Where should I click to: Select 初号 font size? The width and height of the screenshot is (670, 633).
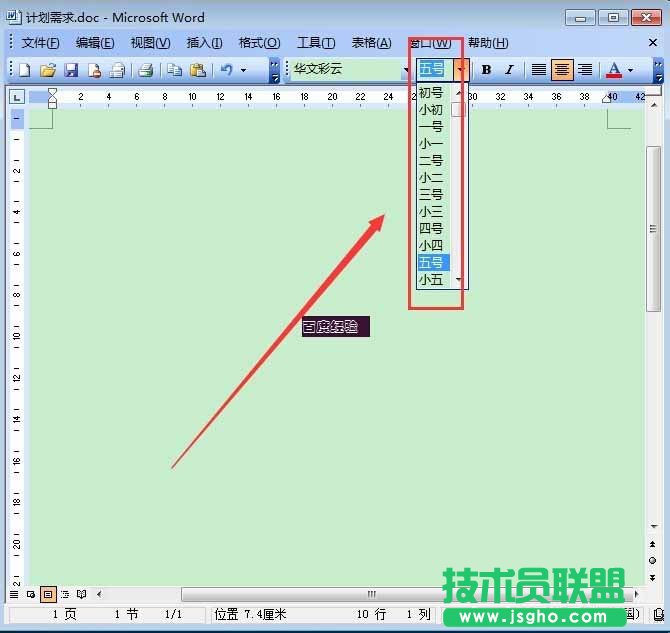[x=433, y=92]
